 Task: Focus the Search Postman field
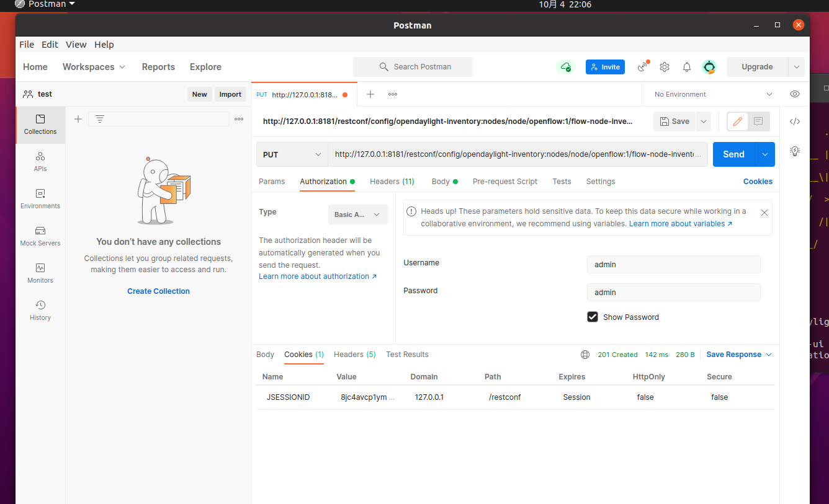(413, 67)
